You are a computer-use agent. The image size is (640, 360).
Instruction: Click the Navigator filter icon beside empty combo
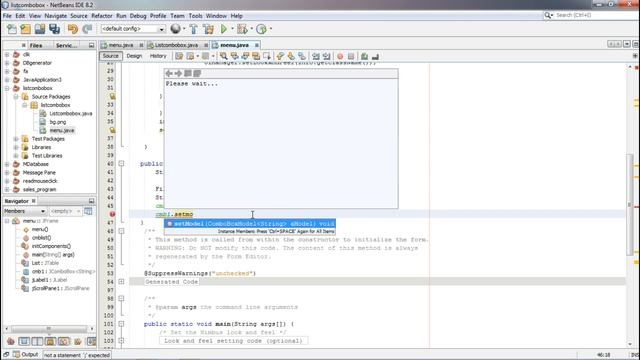point(88,211)
